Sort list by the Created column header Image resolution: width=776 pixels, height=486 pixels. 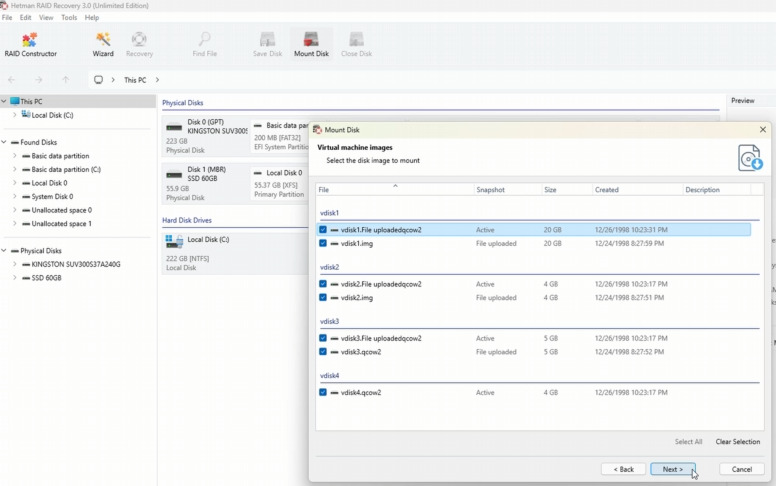pos(637,190)
